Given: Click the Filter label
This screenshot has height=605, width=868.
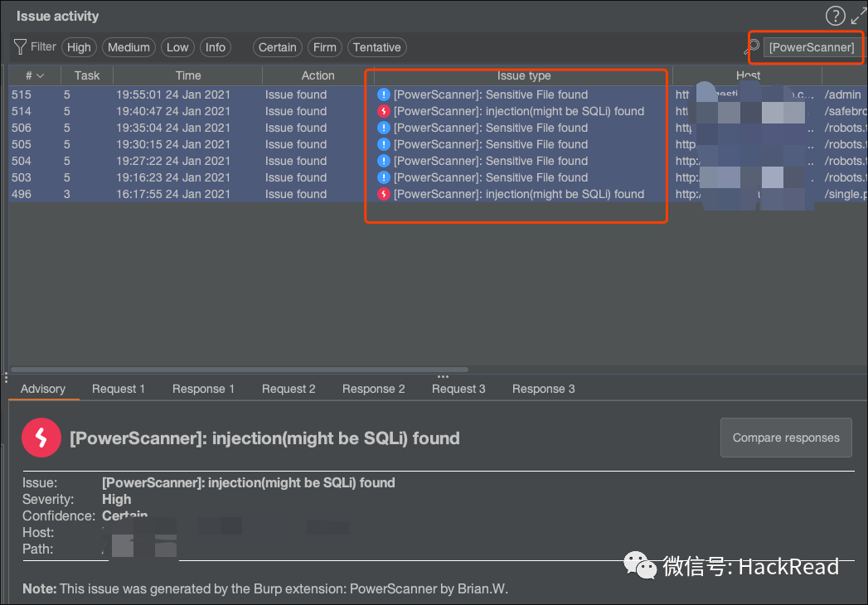Looking at the screenshot, I should (x=43, y=46).
